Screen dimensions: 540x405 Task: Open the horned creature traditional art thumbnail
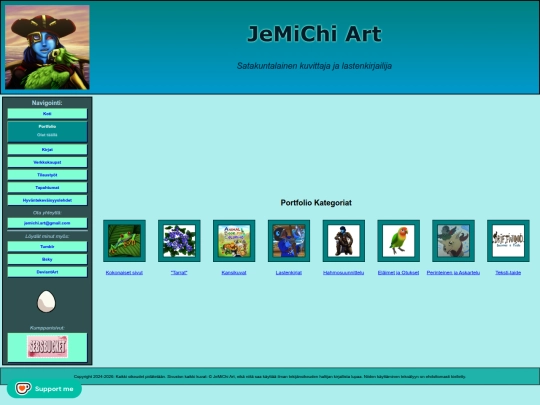[x=453, y=241]
